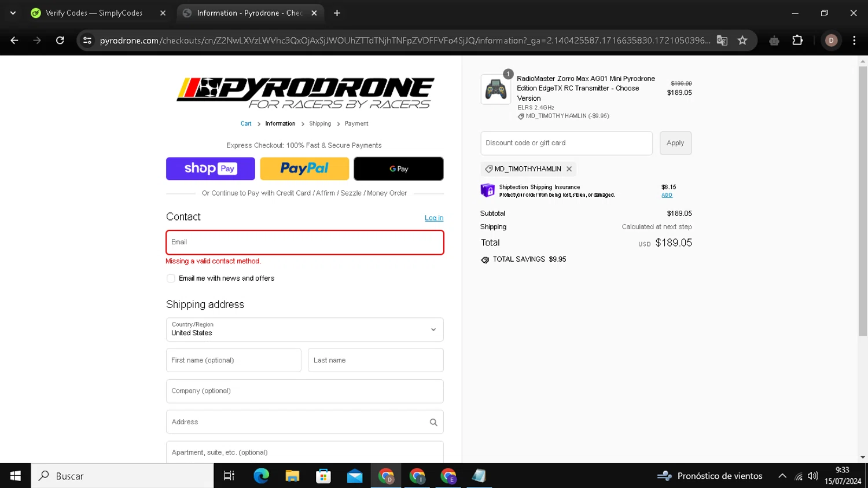Open the Mail app from taskbar
868x488 pixels.
(x=355, y=476)
